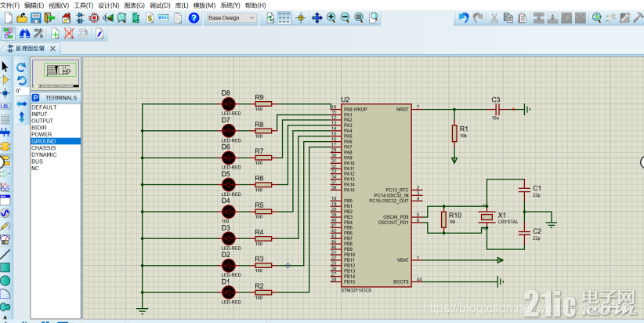The image size is (644, 323).
Task: Open help blue question mark
Action: [x=194, y=18]
